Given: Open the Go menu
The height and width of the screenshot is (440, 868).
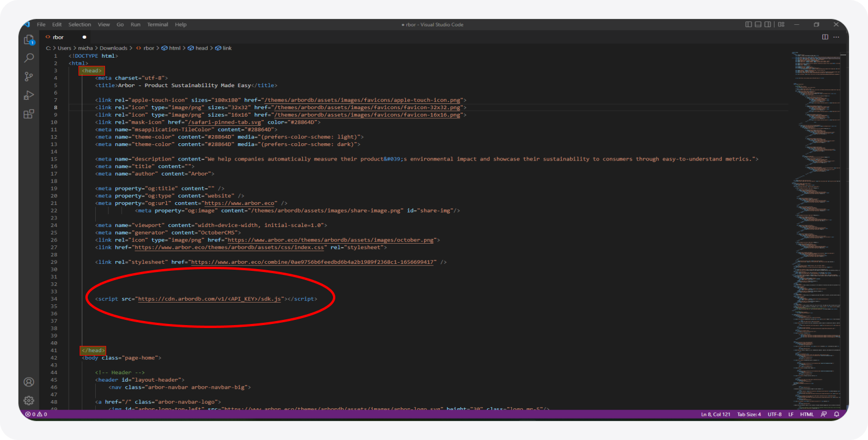Looking at the screenshot, I should [120, 24].
